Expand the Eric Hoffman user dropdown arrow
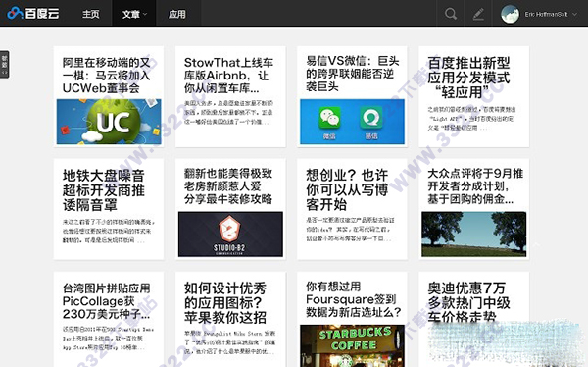 coord(575,15)
